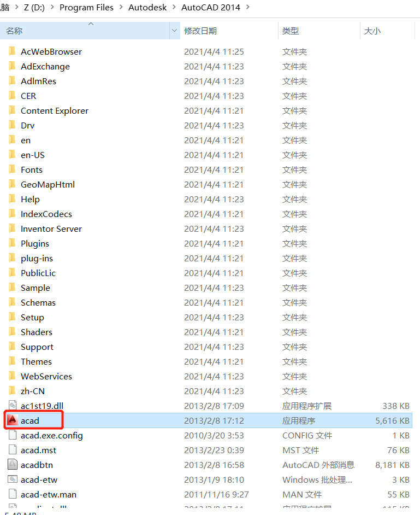
Task: Sort by 大小 column header
Action: pos(387,31)
